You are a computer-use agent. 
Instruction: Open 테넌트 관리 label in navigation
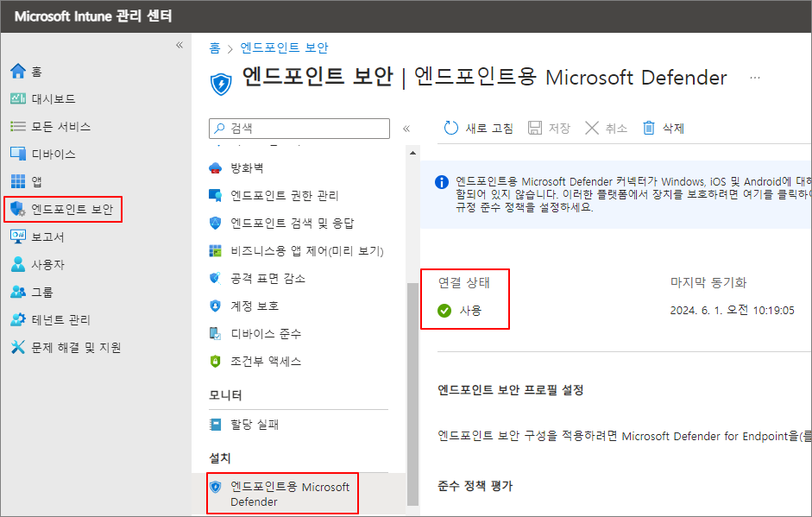(x=61, y=320)
